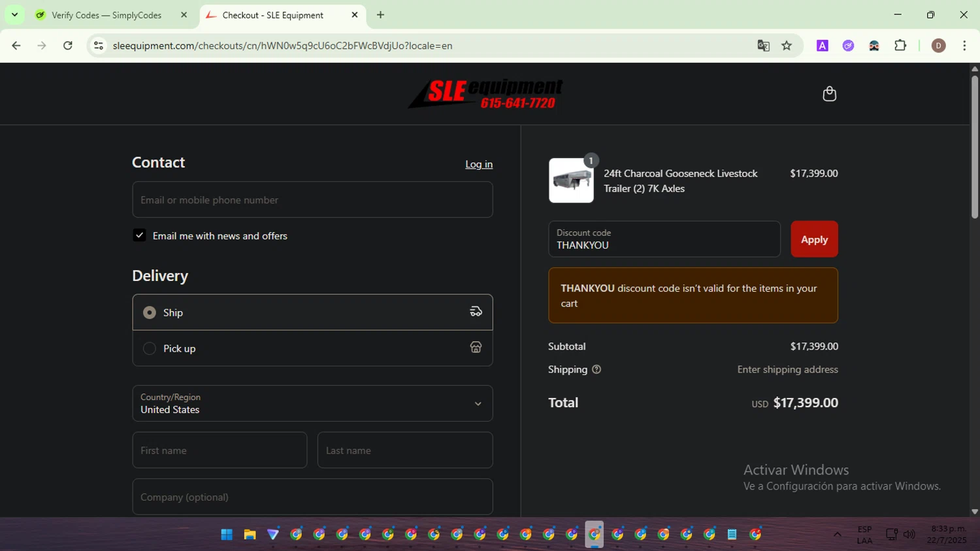This screenshot has height=551, width=980.
Task: Show hidden system tray icons
Action: pos(837,535)
